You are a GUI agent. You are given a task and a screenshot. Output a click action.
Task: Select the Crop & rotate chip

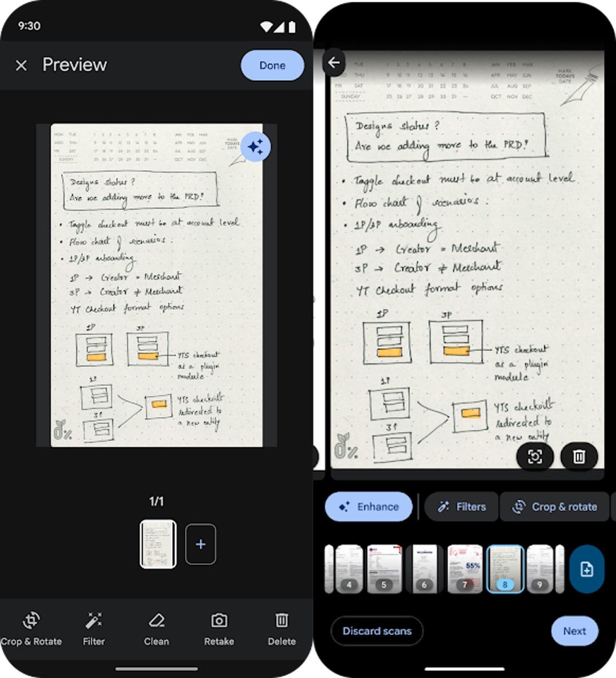pos(556,507)
